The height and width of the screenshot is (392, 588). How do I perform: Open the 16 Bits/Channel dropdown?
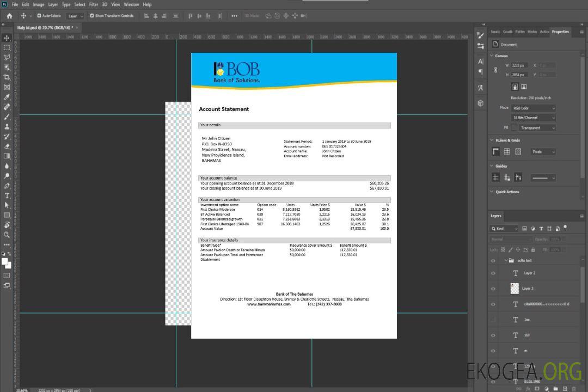pyautogui.click(x=534, y=118)
